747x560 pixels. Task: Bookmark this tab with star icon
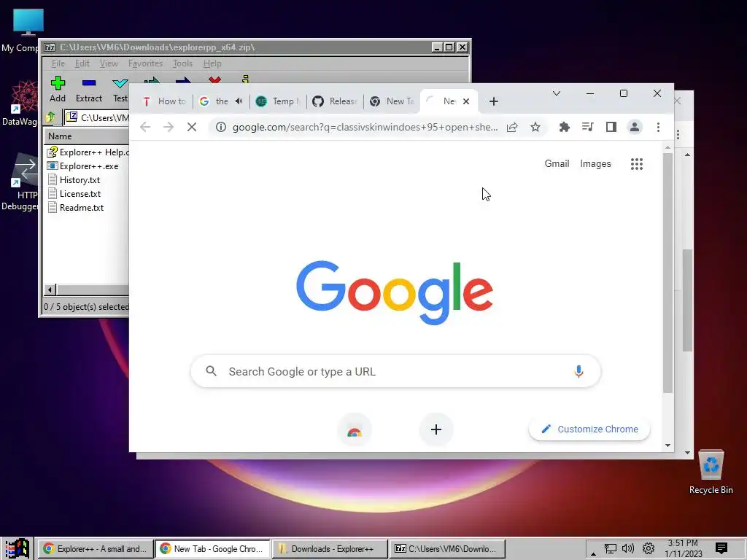coord(535,127)
